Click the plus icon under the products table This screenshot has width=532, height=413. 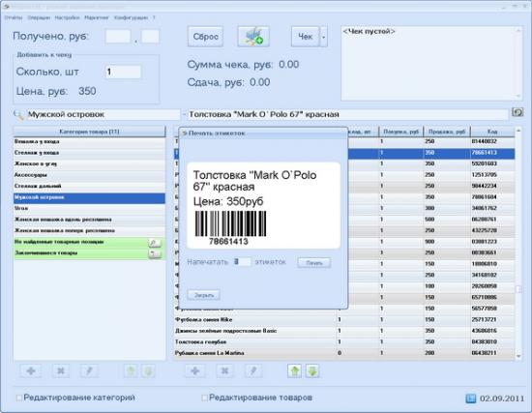pos(195,370)
